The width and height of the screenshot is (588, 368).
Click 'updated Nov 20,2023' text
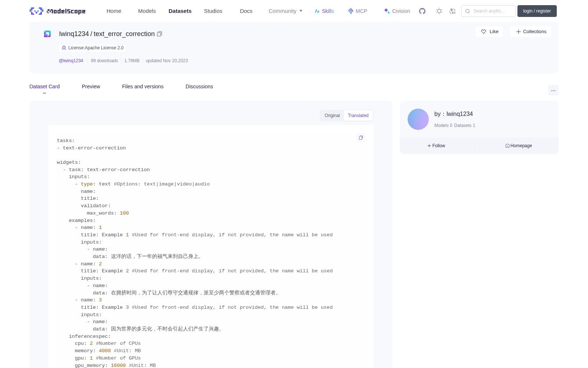tap(167, 61)
